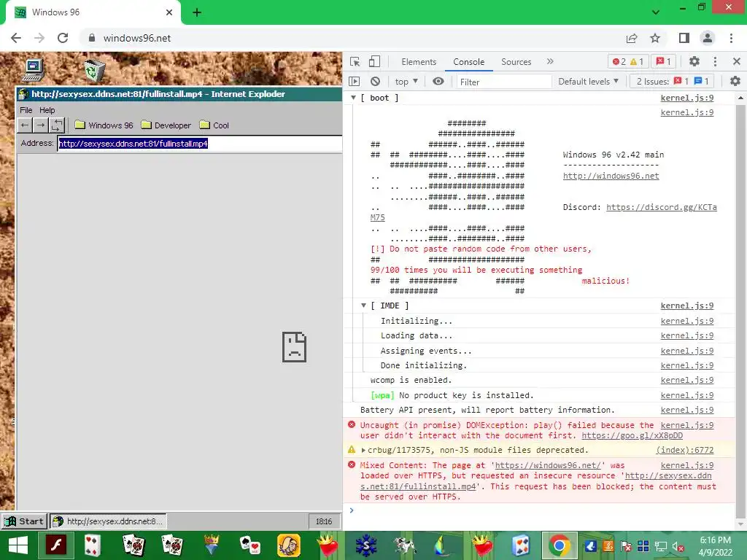Open Flash Player taskbar icon

[55, 545]
